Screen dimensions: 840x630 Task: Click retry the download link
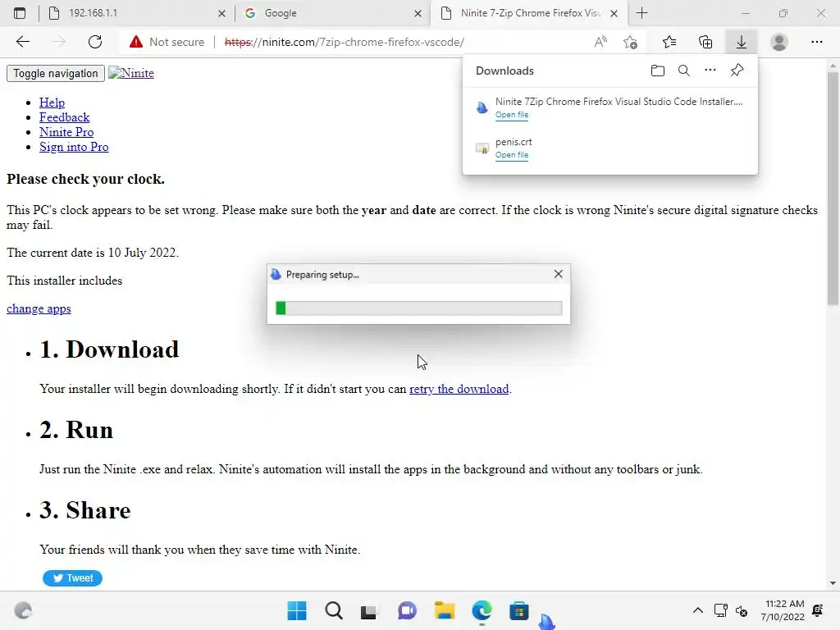click(x=459, y=389)
